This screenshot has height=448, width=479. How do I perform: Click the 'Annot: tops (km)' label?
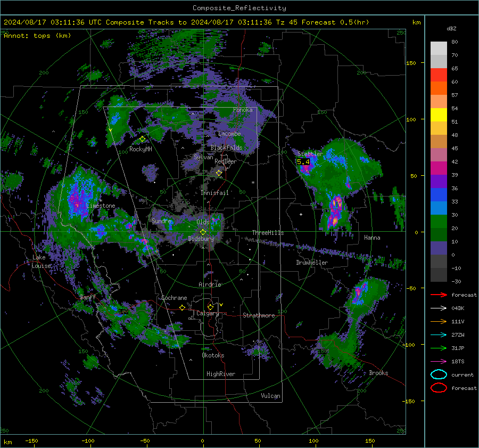(37, 36)
